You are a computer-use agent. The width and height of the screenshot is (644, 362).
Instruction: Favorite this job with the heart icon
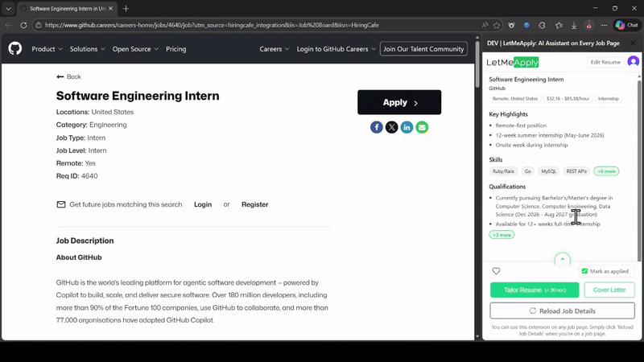[496, 271]
